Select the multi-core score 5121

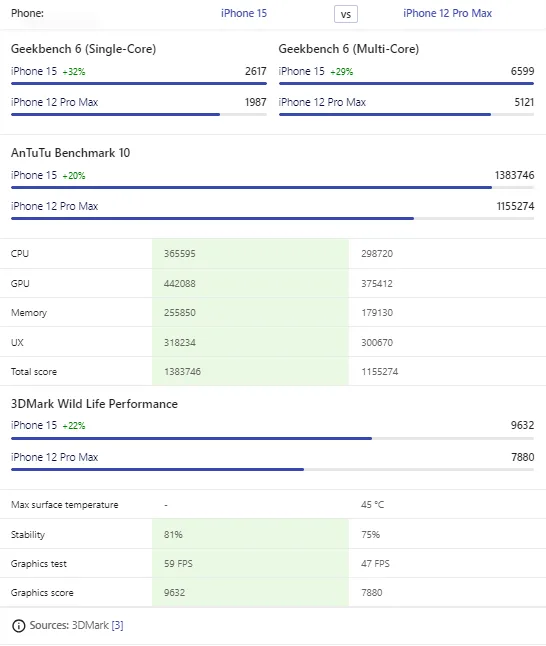(524, 102)
